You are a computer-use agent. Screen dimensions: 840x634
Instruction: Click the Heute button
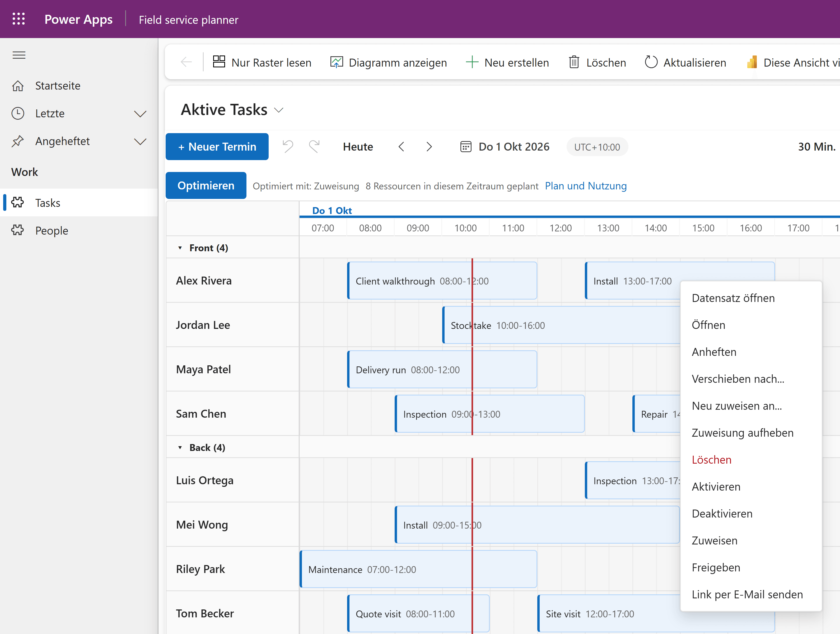(358, 147)
